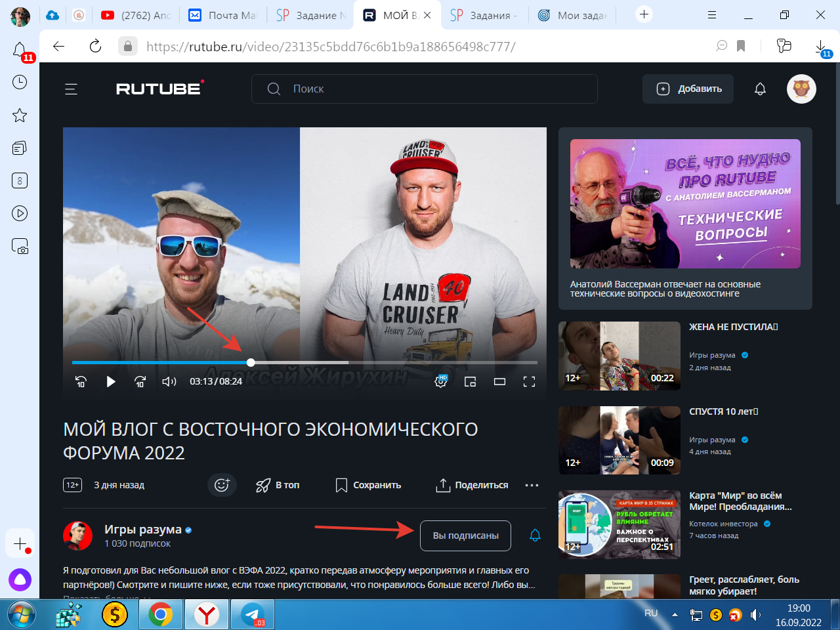Open Yandex Browser taskbar icon
This screenshot has width=840, height=630.
(x=207, y=615)
